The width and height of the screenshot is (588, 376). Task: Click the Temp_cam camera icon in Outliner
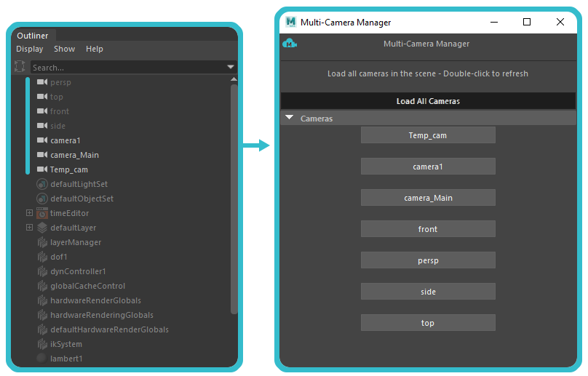[42, 169]
